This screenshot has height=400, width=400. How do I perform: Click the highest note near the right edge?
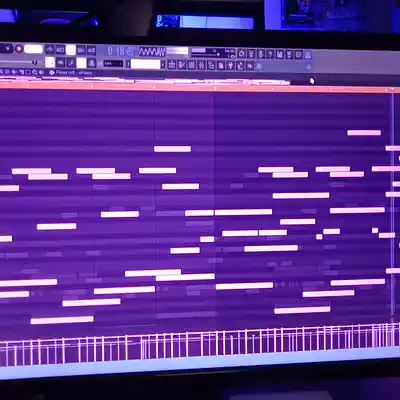click(x=364, y=133)
